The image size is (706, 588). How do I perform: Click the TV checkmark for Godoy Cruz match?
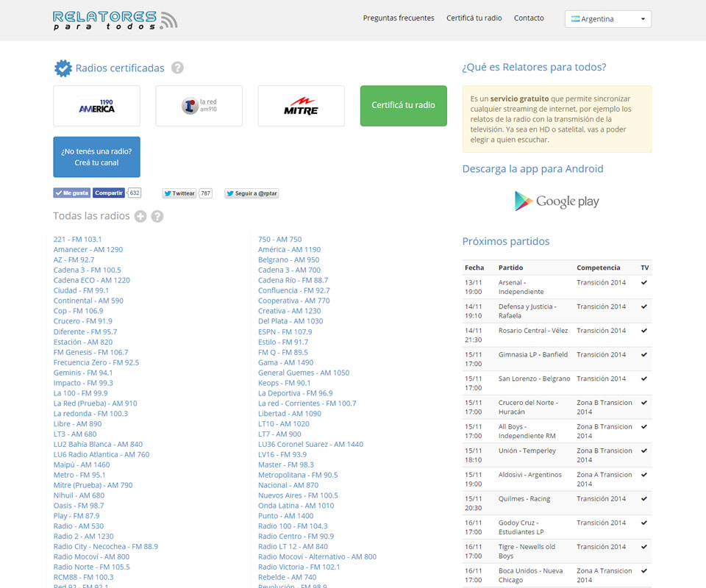(644, 523)
